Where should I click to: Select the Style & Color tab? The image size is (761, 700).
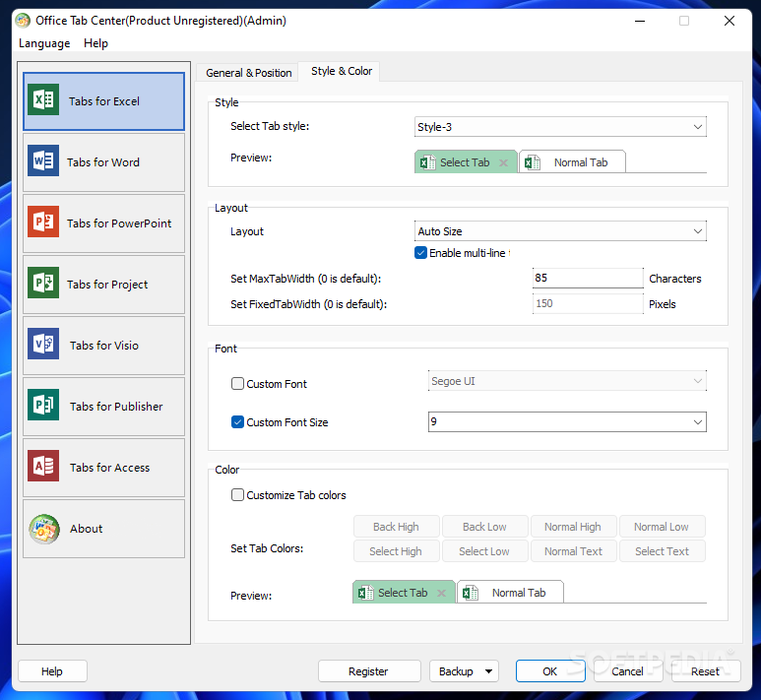(342, 71)
